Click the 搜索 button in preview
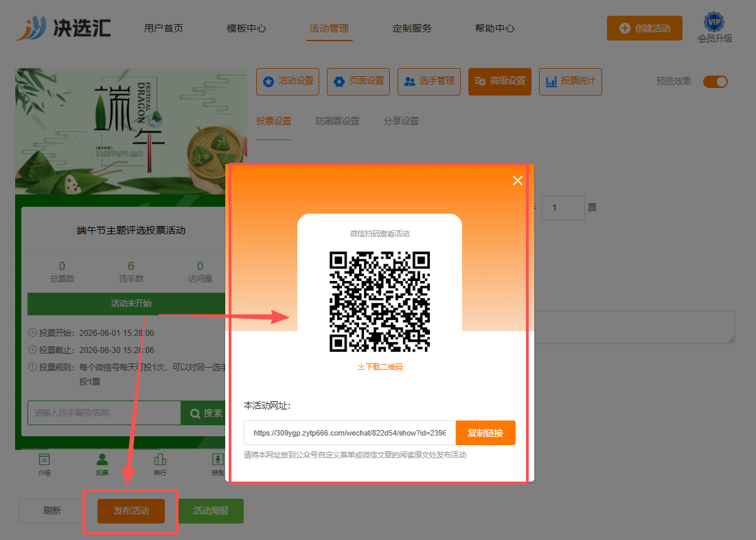756x540 pixels. tap(203, 413)
